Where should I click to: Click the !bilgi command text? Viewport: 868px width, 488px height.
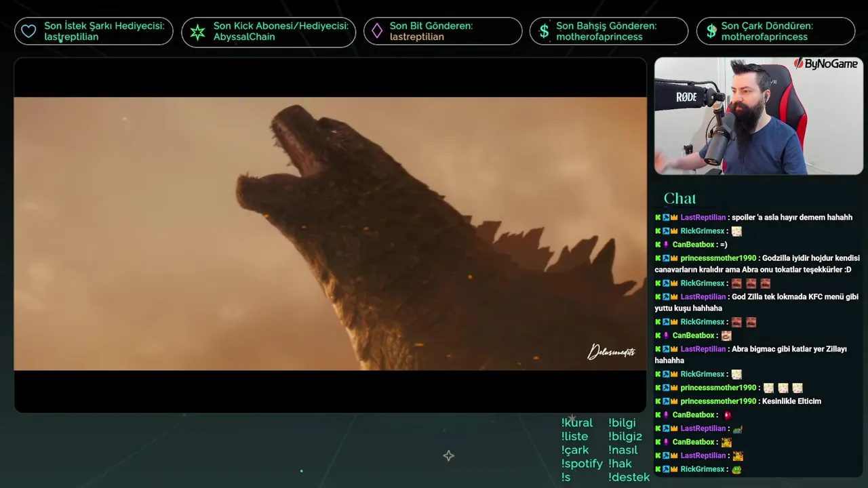point(623,423)
